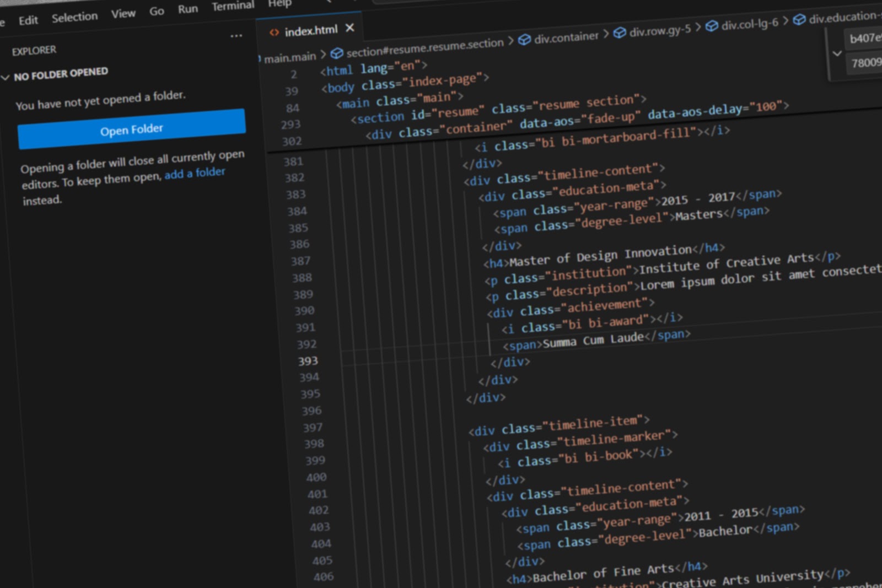Click the 'Summa Cum Laude' span text

tap(593, 340)
